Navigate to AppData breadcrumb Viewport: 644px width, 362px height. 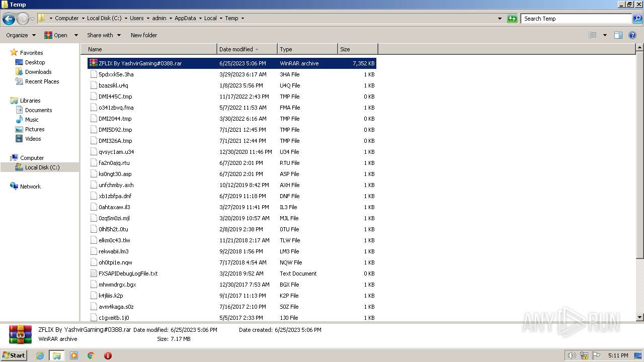[185, 19]
